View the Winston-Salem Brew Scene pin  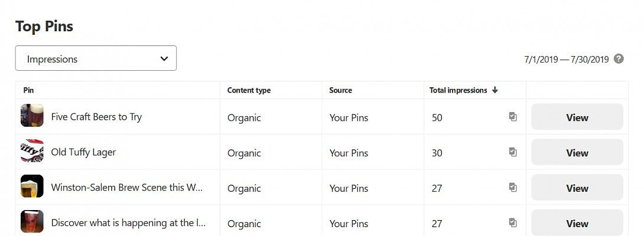(x=577, y=188)
